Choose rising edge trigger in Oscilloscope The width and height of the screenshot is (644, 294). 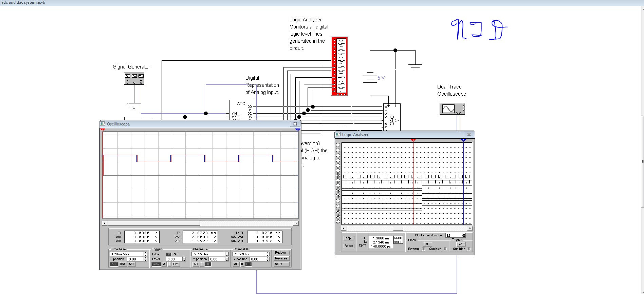tap(169, 254)
